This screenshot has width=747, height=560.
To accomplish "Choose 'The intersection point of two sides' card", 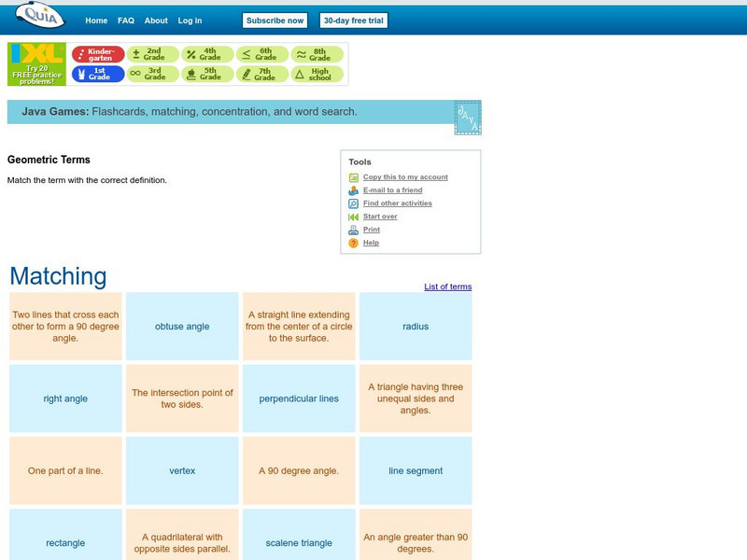I will pyautogui.click(x=182, y=399).
